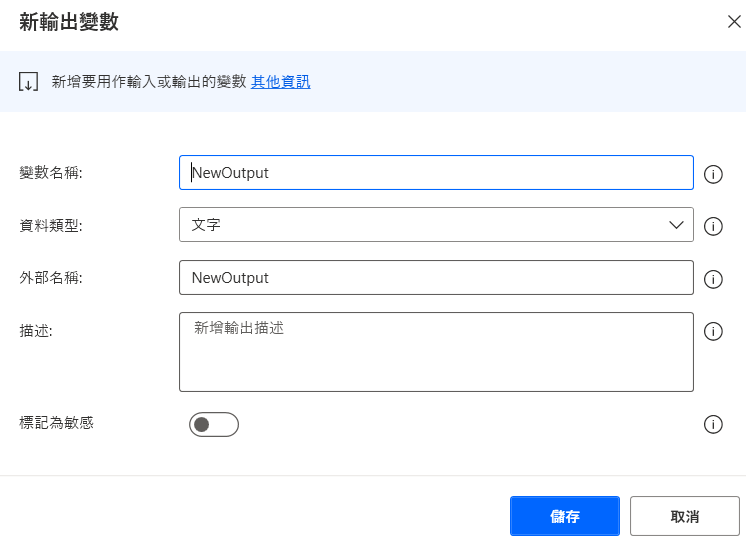Close the 新輸出變數 dialog with X
The image size is (746, 549).
point(734,21)
